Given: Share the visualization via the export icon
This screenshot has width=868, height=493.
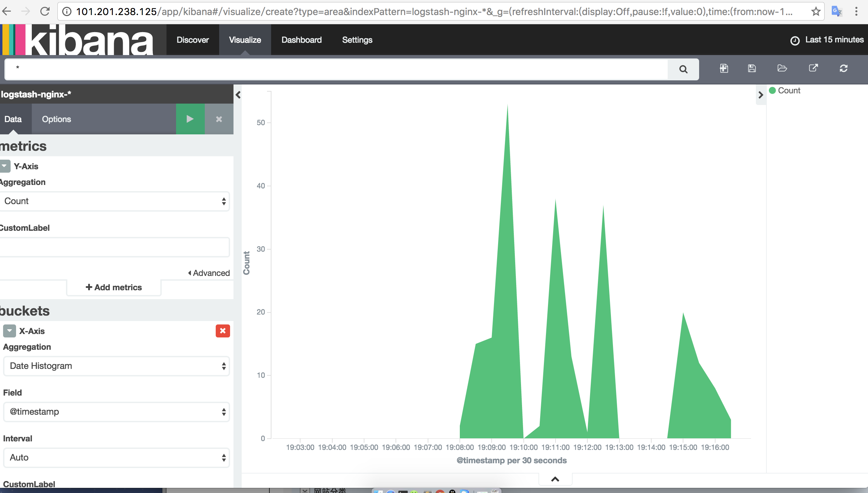Looking at the screenshot, I should [x=813, y=68].
